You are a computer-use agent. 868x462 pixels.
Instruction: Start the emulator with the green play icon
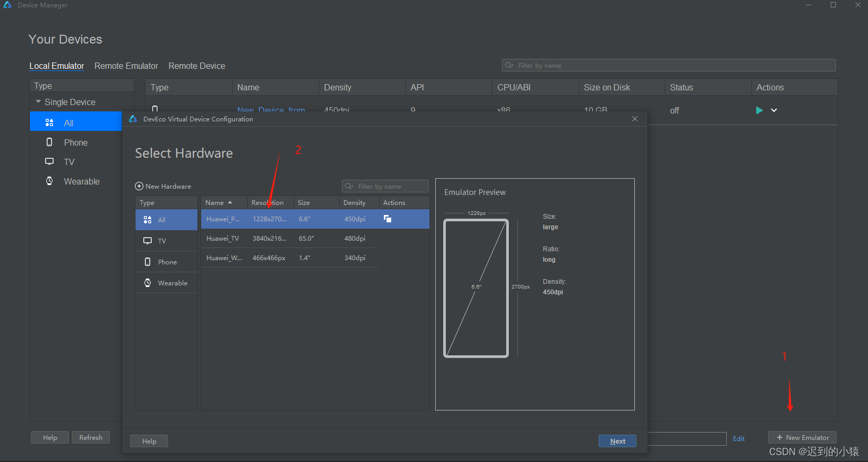point(759,110)
